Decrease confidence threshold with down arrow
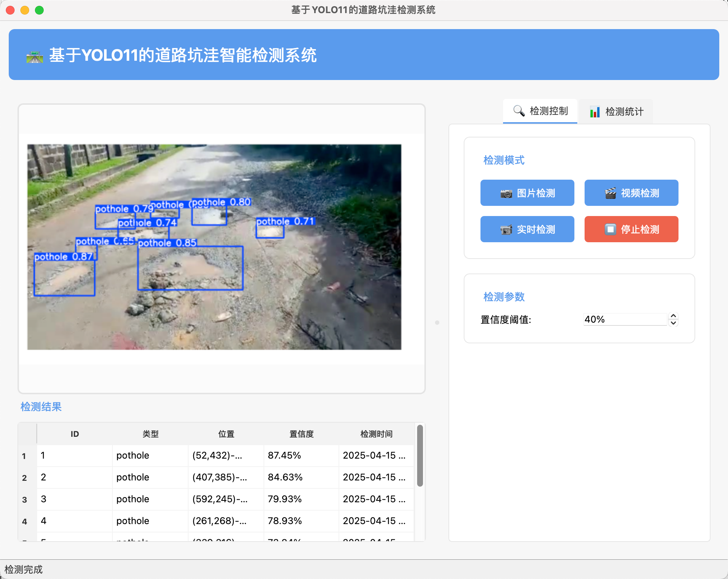This screenshot has height=579, width=728. pos(673,323)
